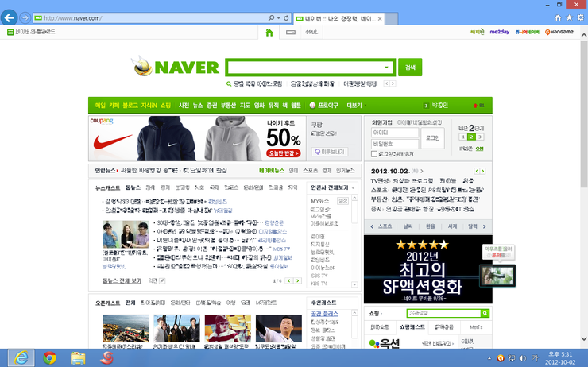Go to previous news page arrow near 1/4
This screenshot has height=367, width=588.
click(288, 280)
